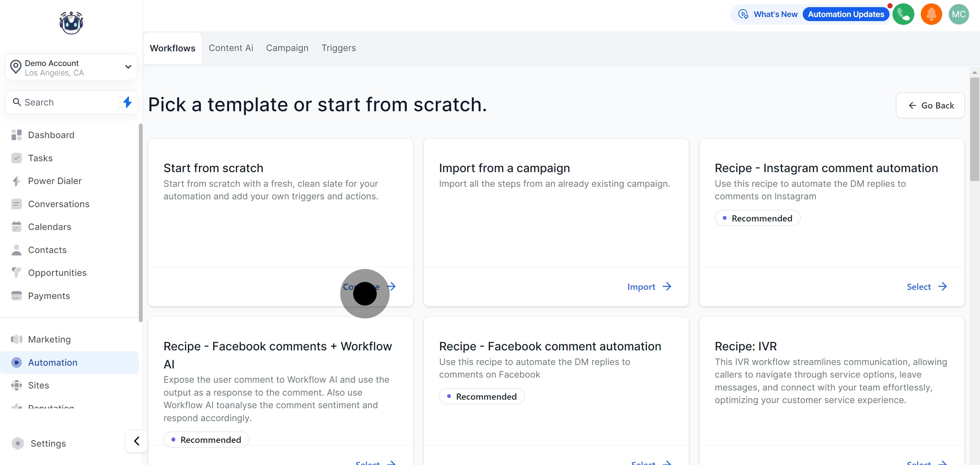Switch to the Content Ai tab
The width and height of the screenshot is (980, 465).
231,48
